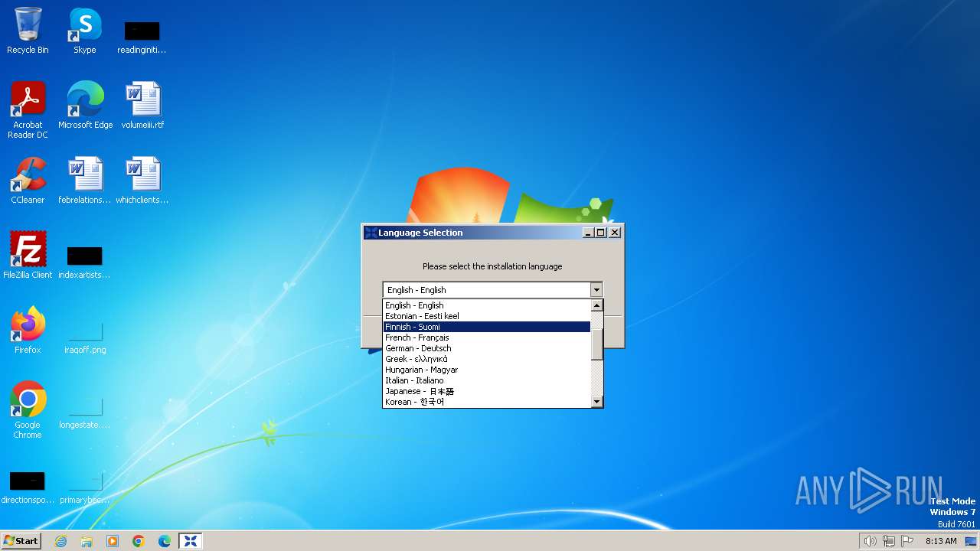
Task: Open the Microsoft Edge desktop shortcut
Action: coord(85,105)
